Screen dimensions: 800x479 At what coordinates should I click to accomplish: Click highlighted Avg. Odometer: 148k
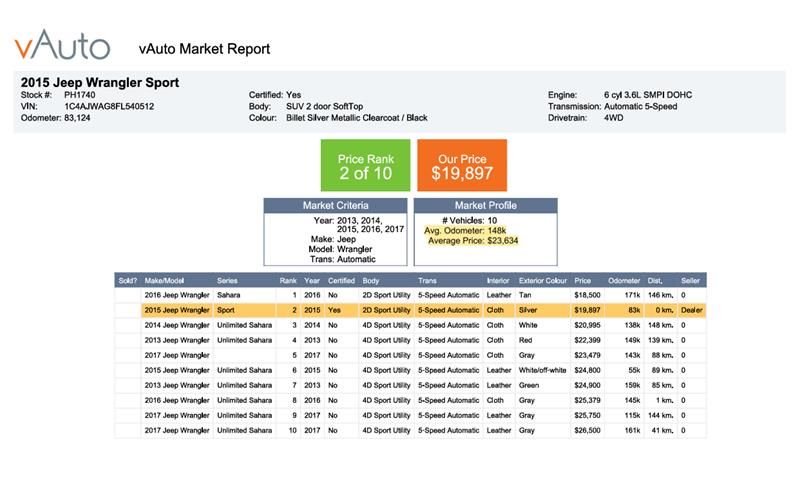click(x=465, y=231)
